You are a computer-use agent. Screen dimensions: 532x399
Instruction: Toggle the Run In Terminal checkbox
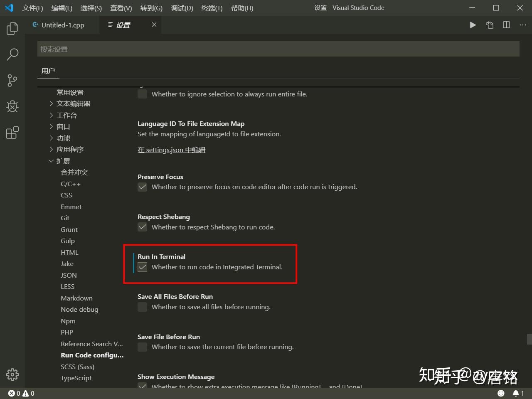[143, 267]
